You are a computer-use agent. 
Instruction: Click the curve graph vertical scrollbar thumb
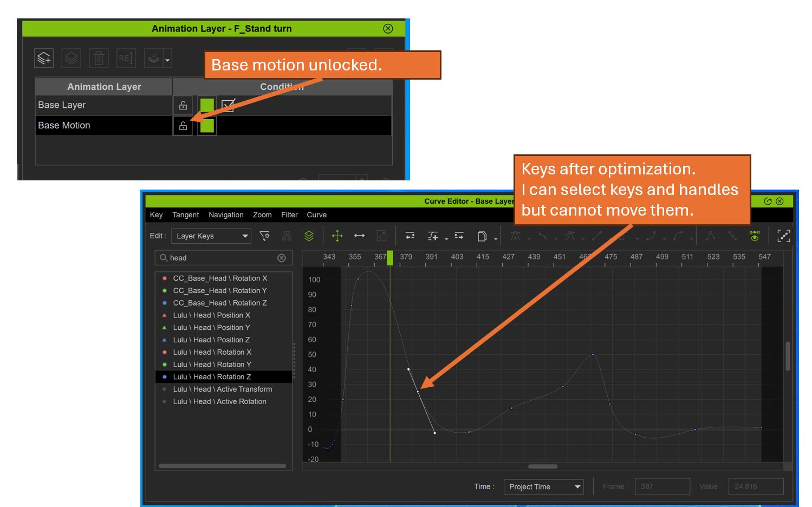click(x=788, y=356)
